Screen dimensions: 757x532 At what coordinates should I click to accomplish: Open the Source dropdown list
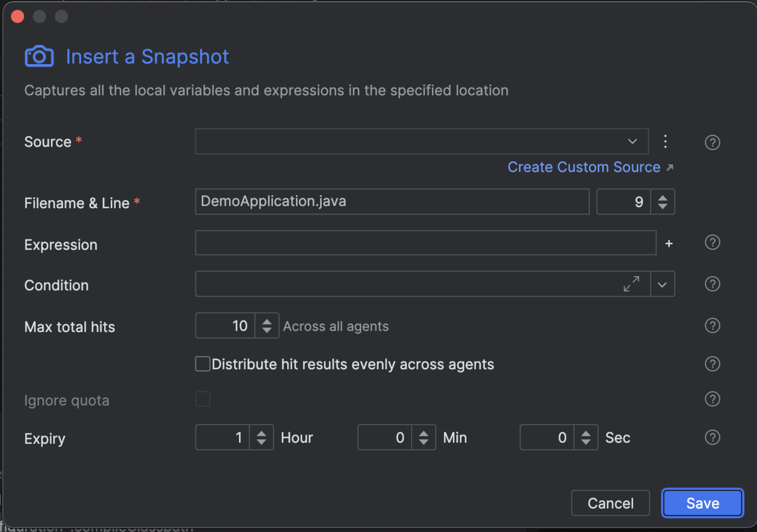coord(632,142)
